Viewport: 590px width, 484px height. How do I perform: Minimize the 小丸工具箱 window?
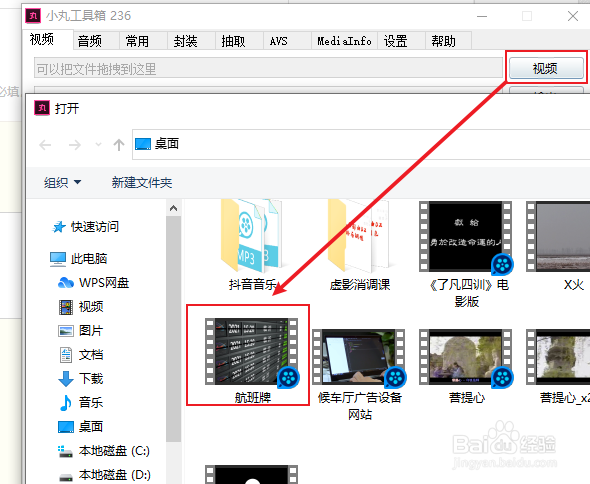coord(482,16)
